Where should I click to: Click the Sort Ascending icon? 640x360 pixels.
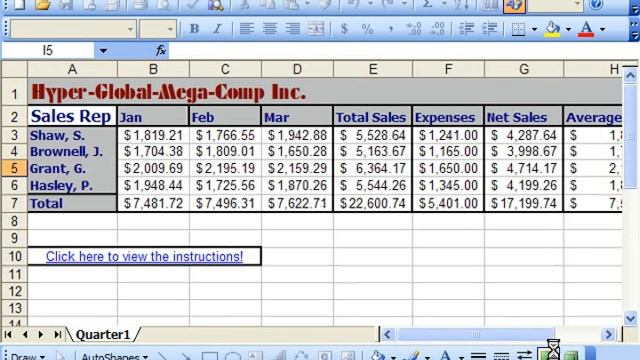click(462, 4)
